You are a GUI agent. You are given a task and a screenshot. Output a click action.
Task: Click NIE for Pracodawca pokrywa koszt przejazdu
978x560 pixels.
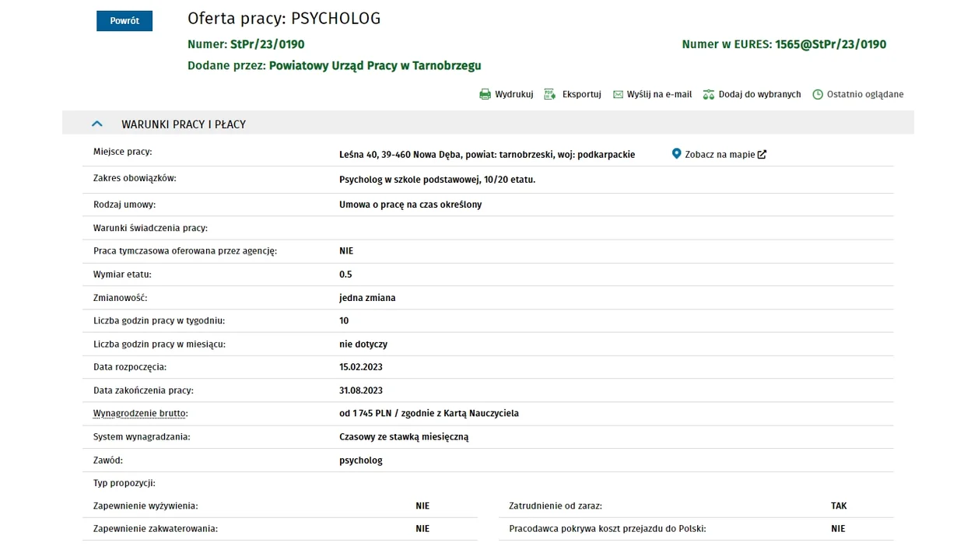(x=838, y=529)
